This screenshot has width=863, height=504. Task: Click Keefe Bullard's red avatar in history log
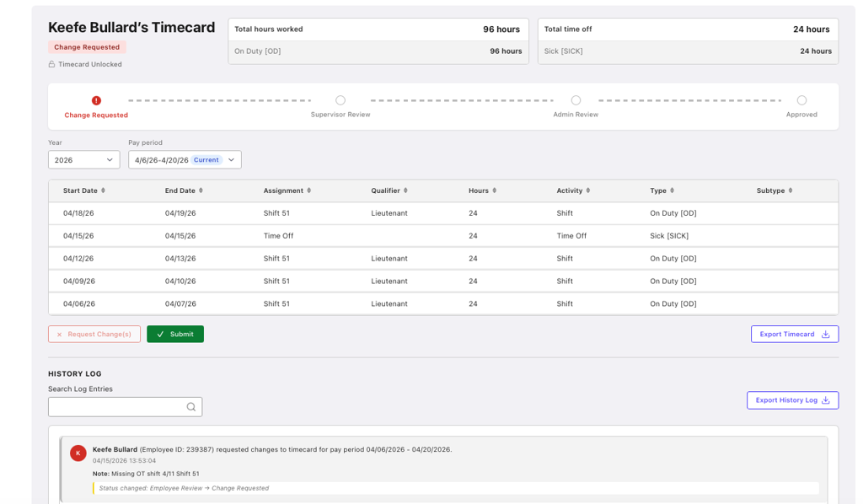click(x=78, y=453)
